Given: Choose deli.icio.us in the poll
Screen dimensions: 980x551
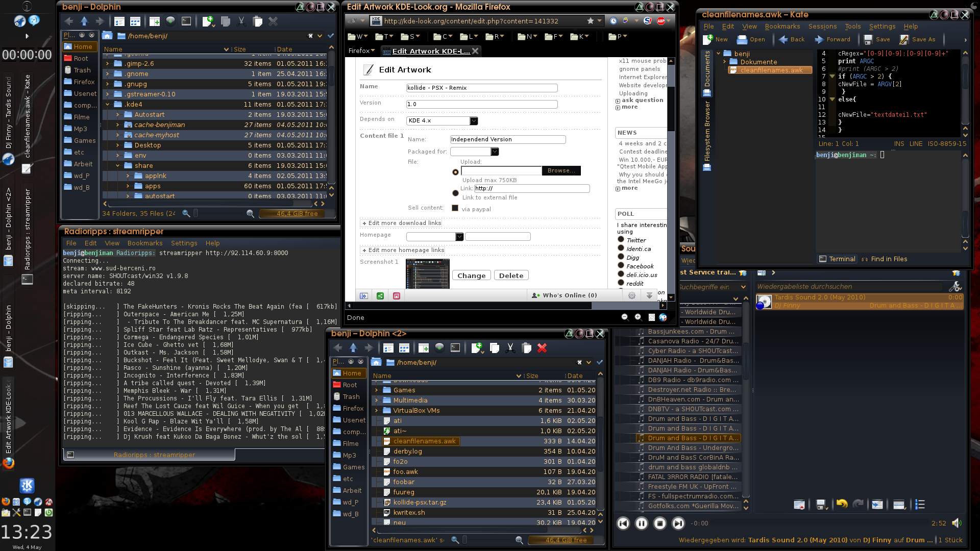Looking at the screenshot, I should coord(621,274).
